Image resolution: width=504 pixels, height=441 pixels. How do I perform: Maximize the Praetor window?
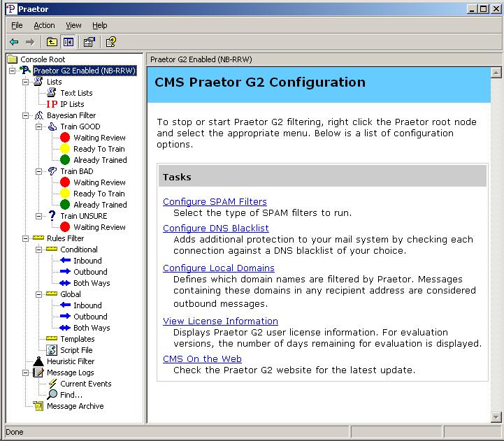coord(483,9)
